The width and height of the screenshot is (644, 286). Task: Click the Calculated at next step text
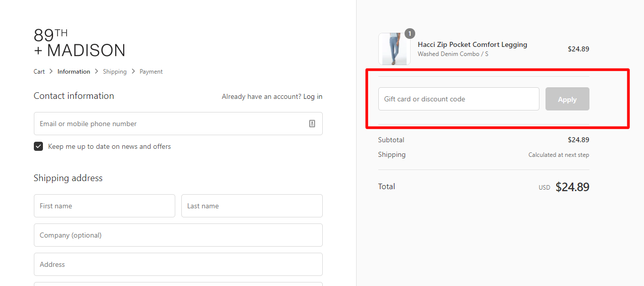(x=559, y=155)
